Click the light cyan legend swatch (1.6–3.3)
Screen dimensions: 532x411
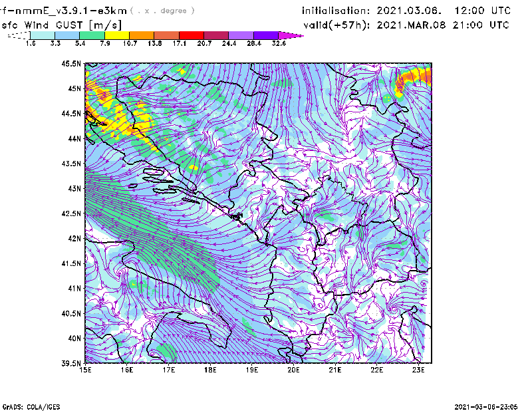point(43,35)
